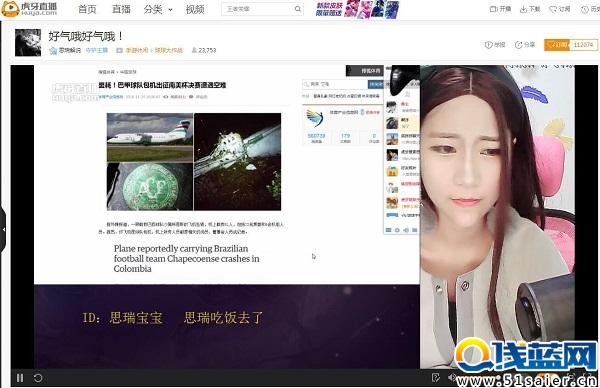Mute the player volume speaker icon
The height and width of the screenshot is (388, 600).
[451, 378]
